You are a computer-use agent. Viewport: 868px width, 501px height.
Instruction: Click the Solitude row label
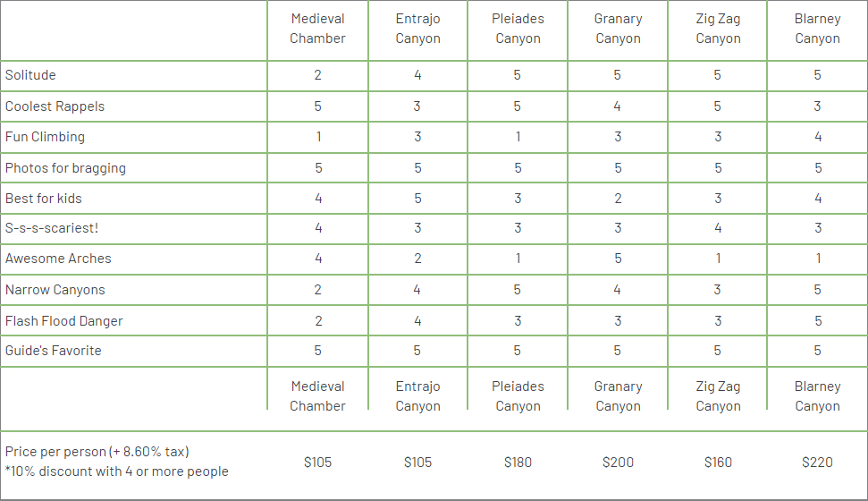(30, 75)
